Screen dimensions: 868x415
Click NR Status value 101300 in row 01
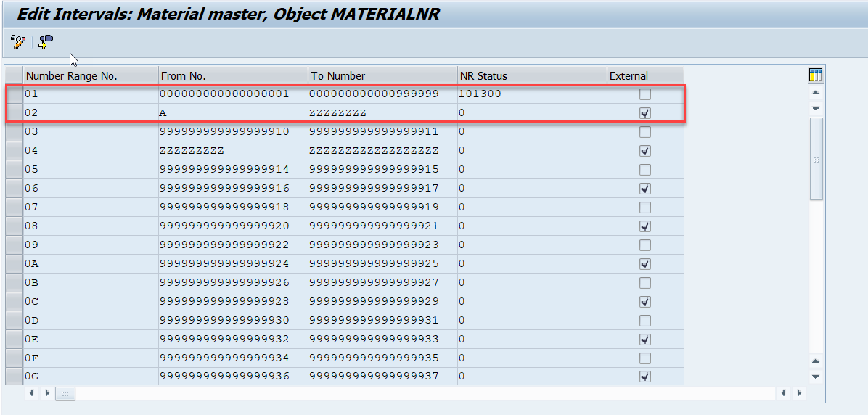[480, 94]
